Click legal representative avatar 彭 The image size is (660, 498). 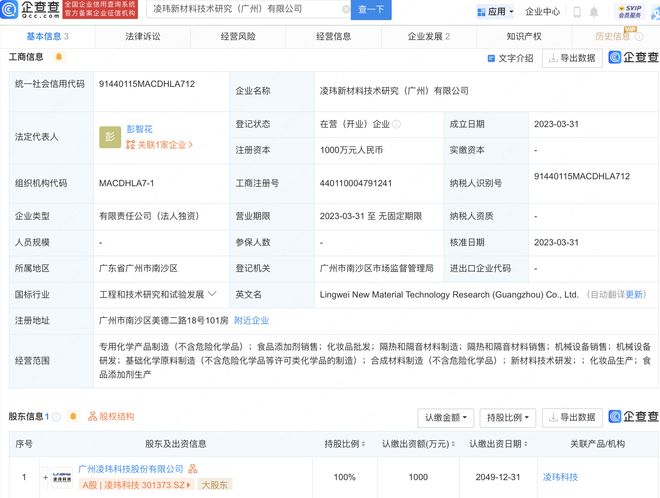point(109,138)
